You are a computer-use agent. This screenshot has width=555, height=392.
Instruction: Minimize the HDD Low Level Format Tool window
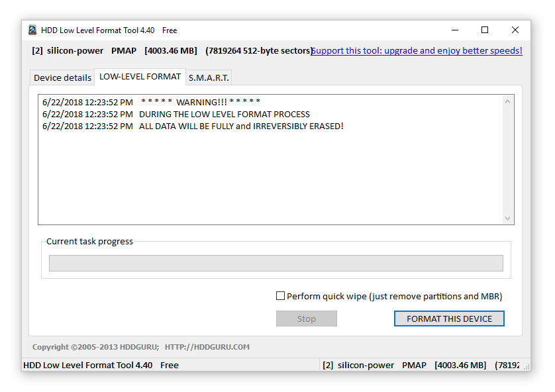pyautogui.click(x=455, y=30)
